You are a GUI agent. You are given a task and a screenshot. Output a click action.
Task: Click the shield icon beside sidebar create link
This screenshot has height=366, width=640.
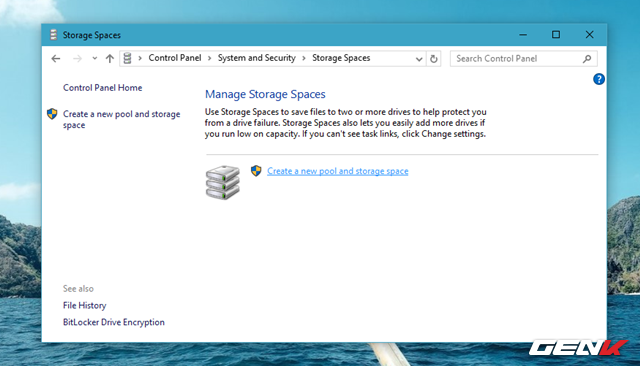coord(52,114)
